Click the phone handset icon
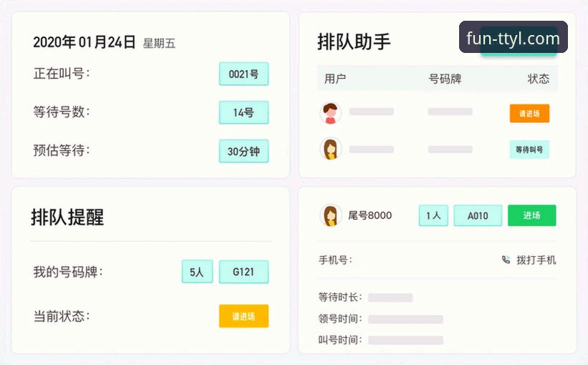The image size is (588, 365). tap(506, 260)
